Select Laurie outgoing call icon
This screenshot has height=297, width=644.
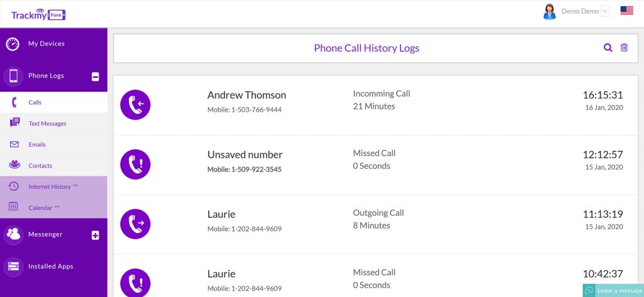click(x=135, y=224)
